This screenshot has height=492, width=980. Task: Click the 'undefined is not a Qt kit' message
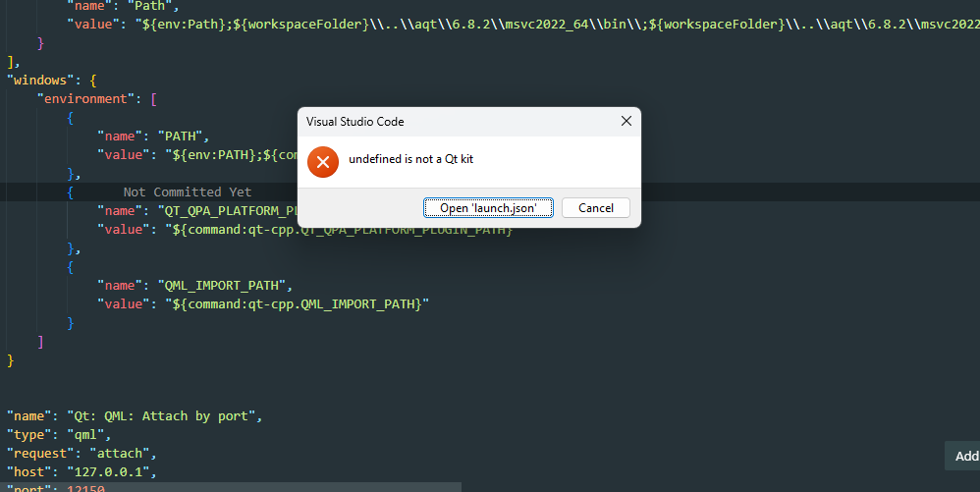point(410,159)
